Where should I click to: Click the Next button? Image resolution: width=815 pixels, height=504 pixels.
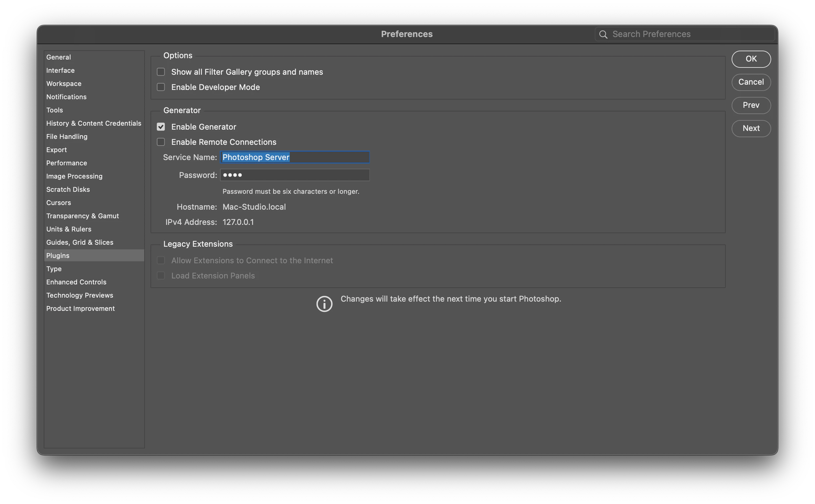(751, 128)
